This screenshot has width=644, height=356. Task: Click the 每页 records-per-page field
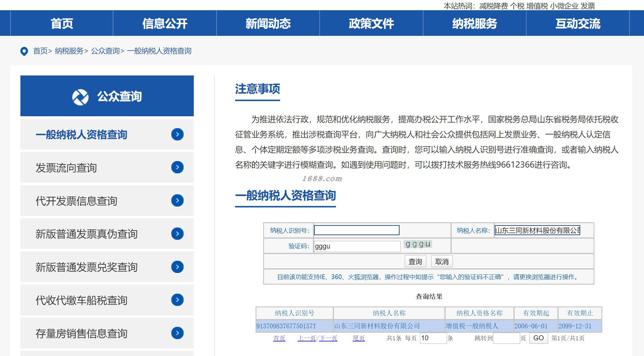pos(433,338)
